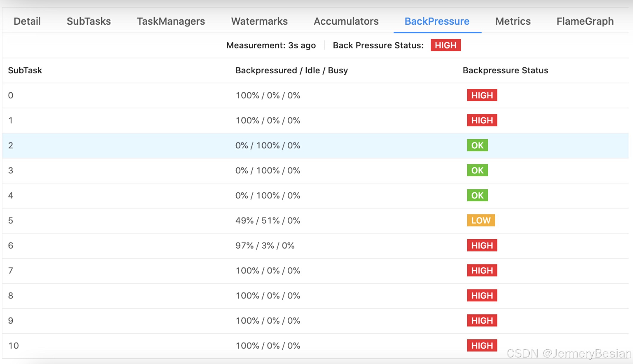Select subtask 5 row number
The image size is (633, 364).
tap(11, 220)
